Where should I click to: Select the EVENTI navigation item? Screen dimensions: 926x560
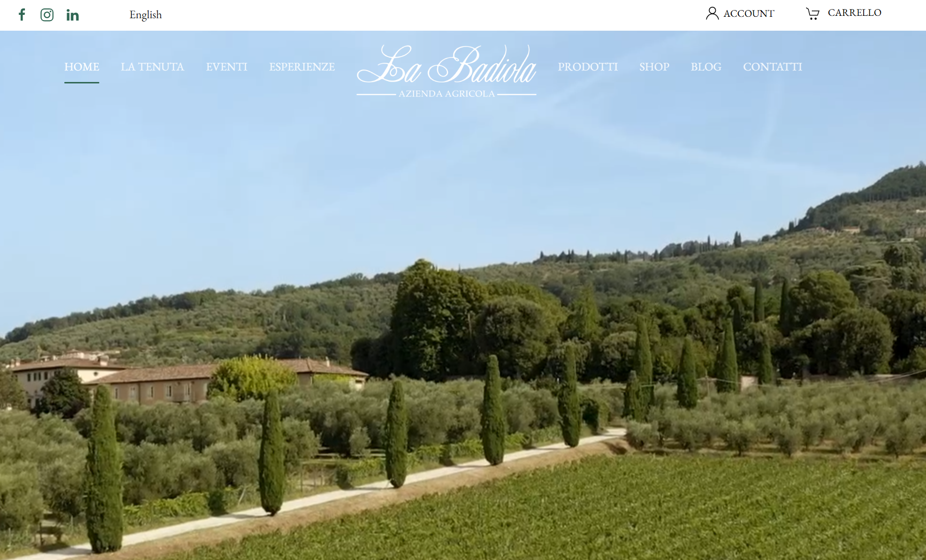pos(226,67)
